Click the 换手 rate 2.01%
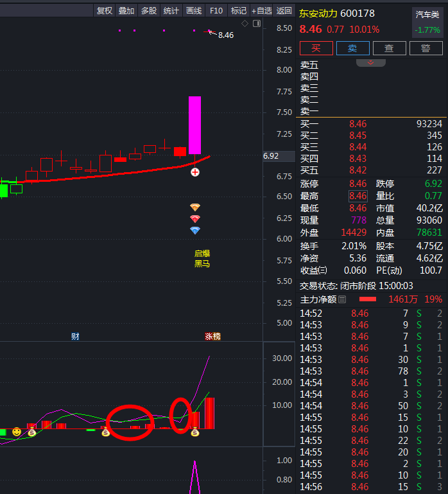448x494 pixels. [354, 246]
